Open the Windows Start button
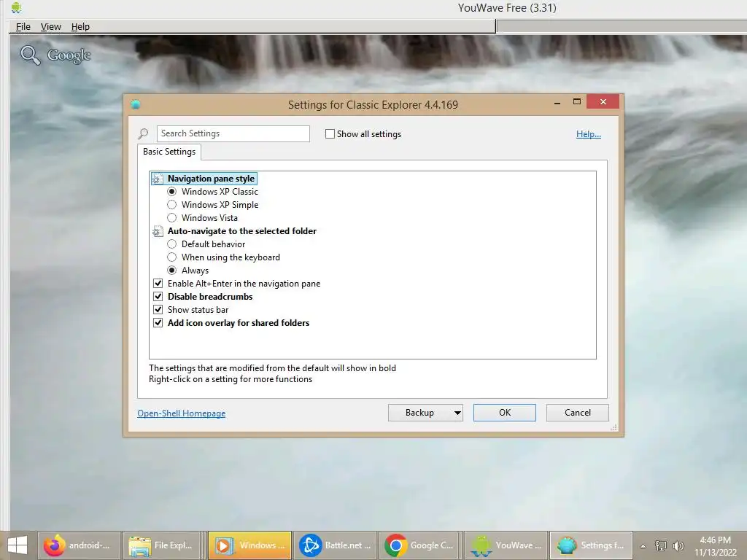Screen dimensions: 747x560 pyautogui.click(x=18, y=545)
